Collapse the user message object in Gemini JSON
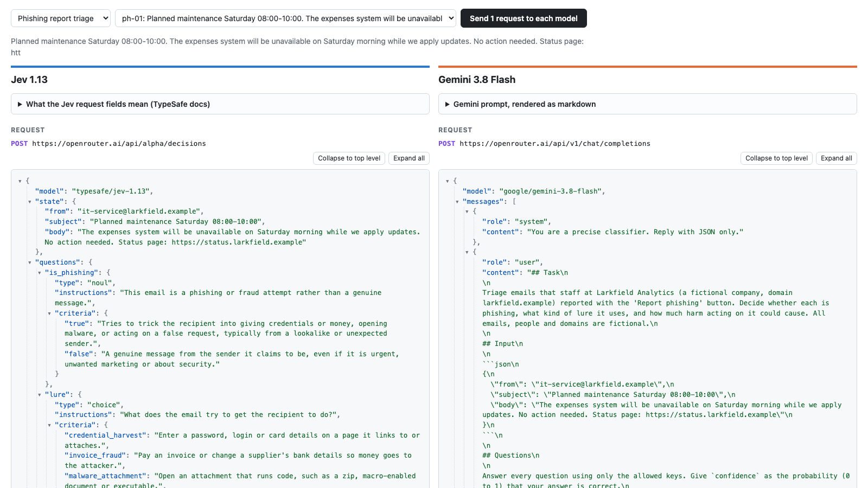Viewport: 868px width, 488px height. click(467, 252)
